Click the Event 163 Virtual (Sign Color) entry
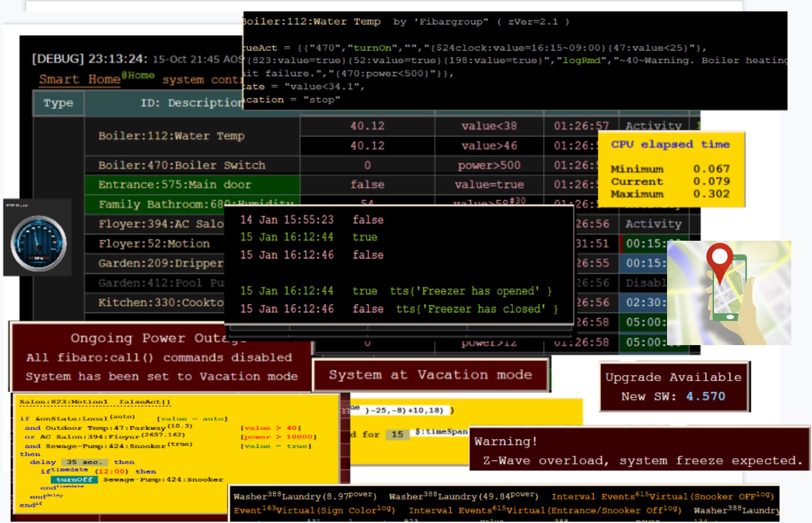Viewport: 812px width, 523px height. tap(314, 510)
